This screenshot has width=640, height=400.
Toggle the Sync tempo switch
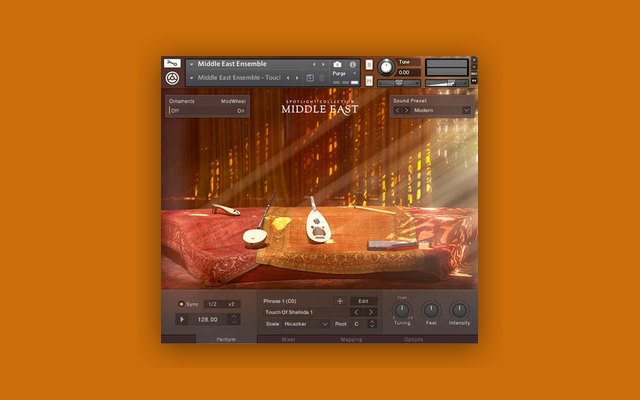point(181,304)
